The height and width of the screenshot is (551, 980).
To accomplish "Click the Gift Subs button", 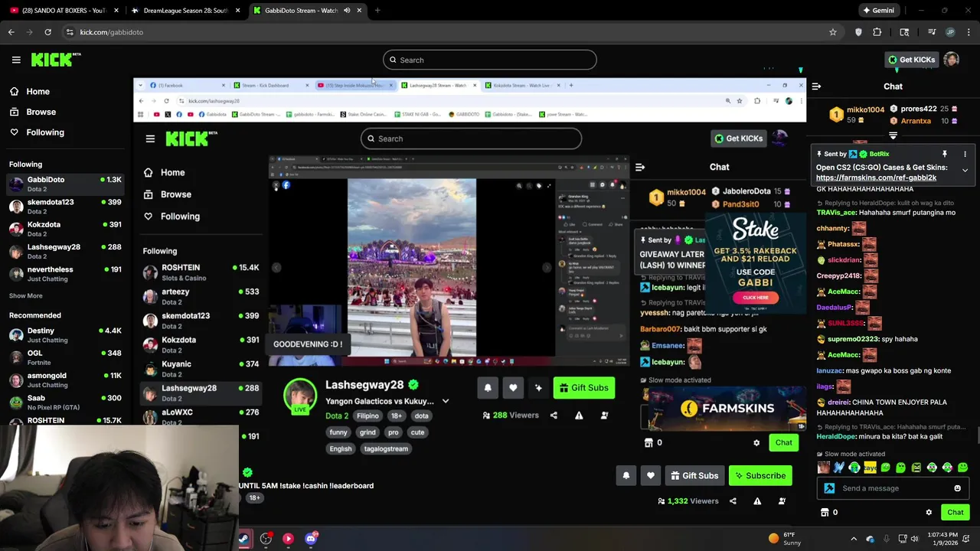I will [694, 476].
